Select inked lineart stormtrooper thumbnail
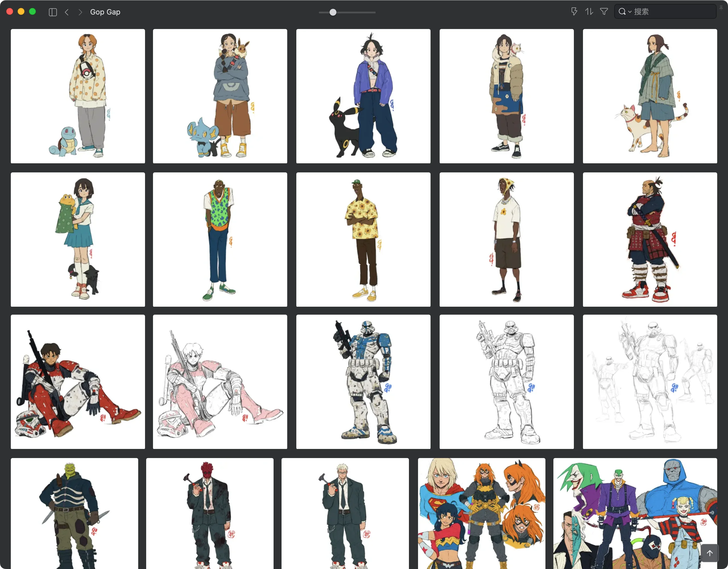 click(x=507, y=382)
